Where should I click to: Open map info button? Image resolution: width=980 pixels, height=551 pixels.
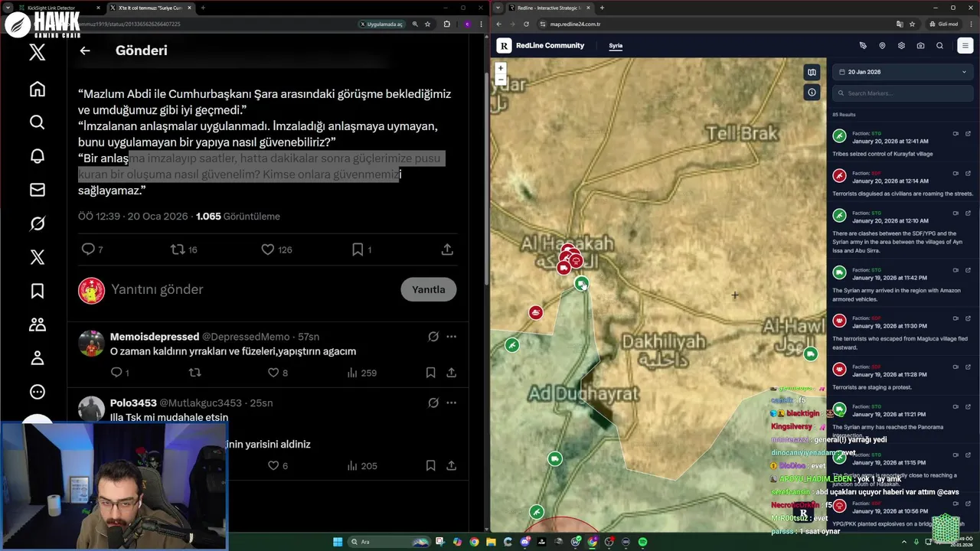coord(812,93)
